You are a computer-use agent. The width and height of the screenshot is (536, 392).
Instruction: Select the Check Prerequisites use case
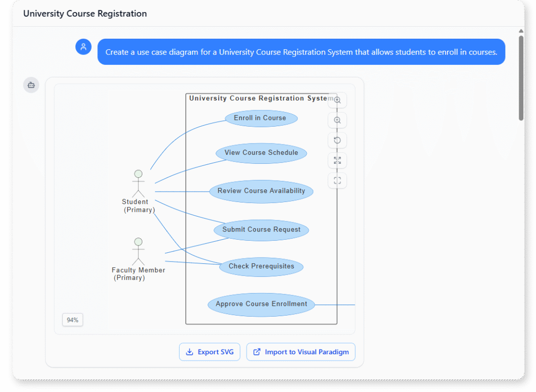tap(261, 266)
